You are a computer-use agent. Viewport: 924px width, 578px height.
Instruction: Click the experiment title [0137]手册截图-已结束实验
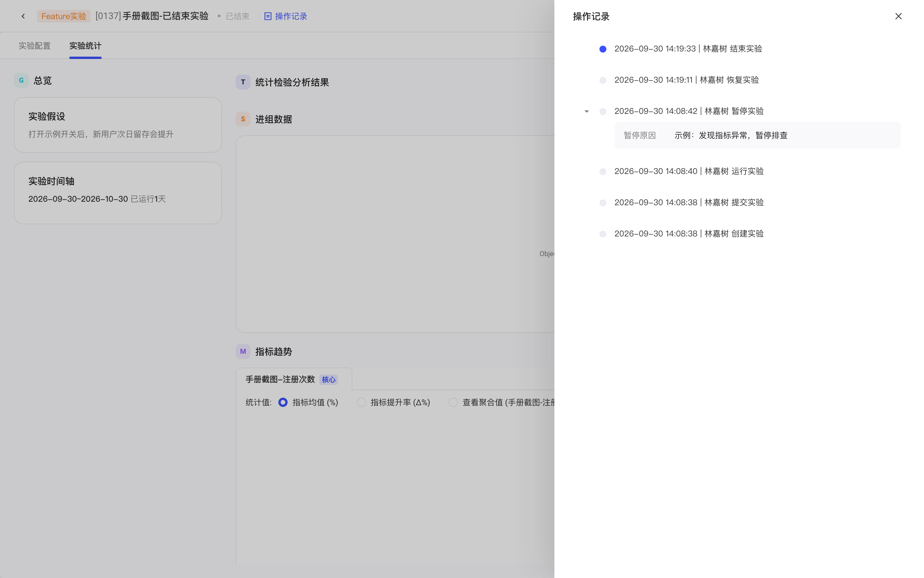(x=152, y=16)
